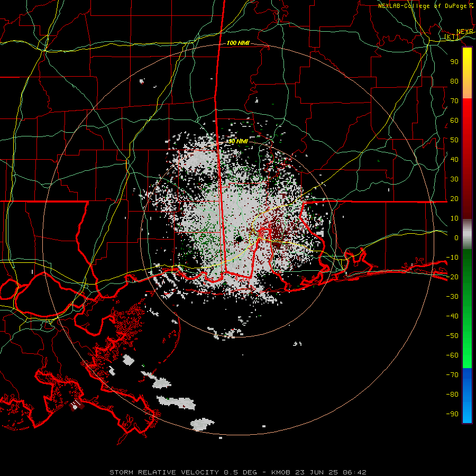Click the KT units label above the scale
This screenshot has width=476, height=476.
coord(452,37)
